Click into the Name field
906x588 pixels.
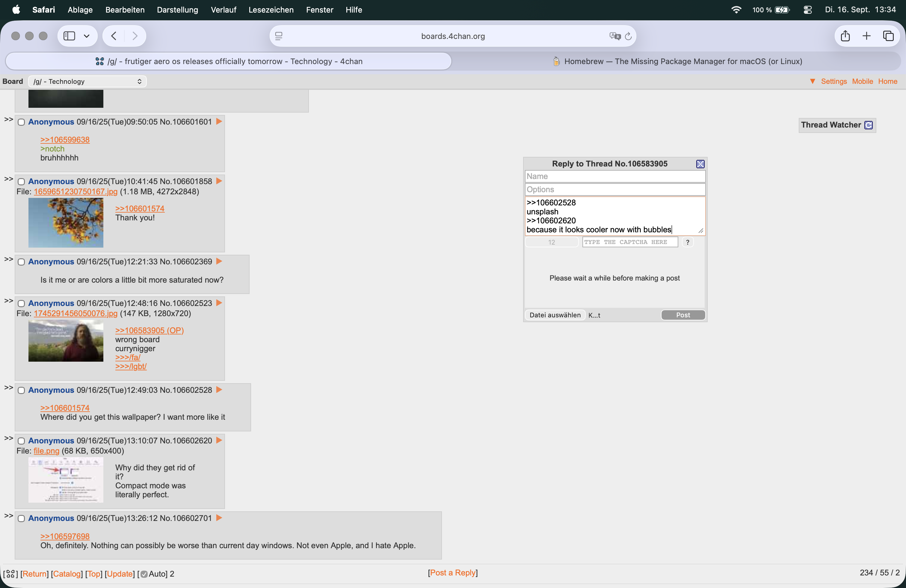click(615, 176)
